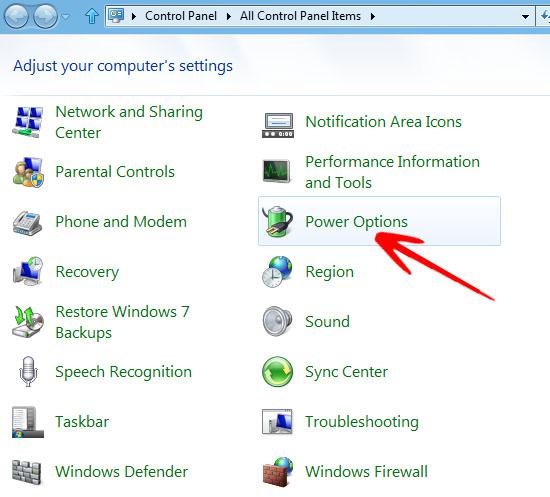Click the Troubleshooting icon
Screen dimensions: 550x497
click(277, 422)
